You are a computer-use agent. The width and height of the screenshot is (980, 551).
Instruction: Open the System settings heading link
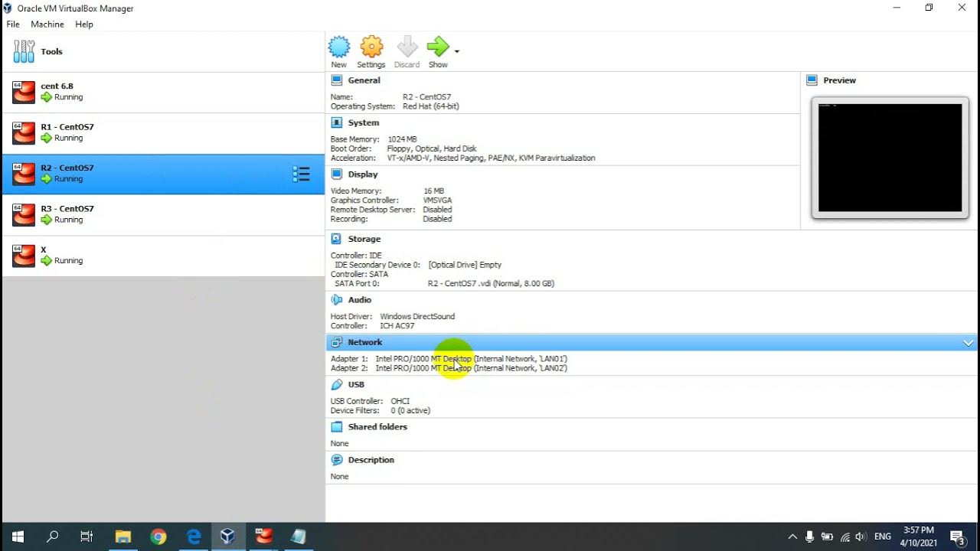(x=364, y=122)
